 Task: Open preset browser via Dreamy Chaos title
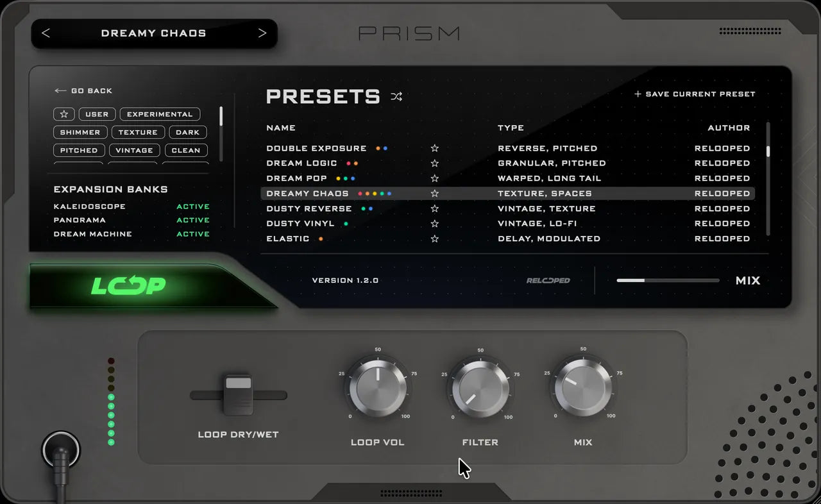154,33
